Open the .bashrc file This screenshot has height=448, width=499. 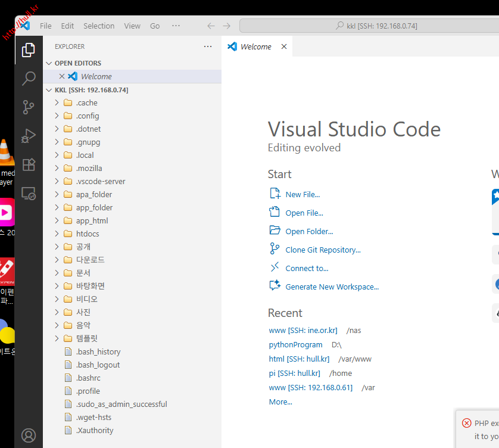pyautogui.click(x=88, y=378)
